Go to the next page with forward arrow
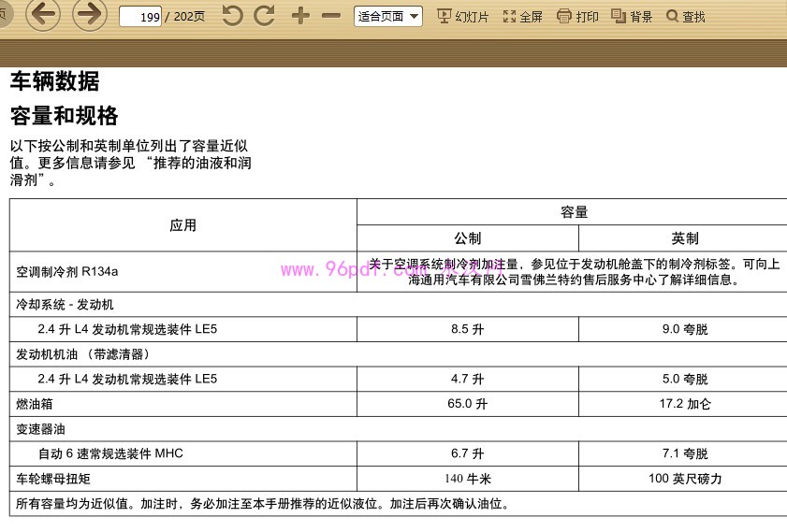The width and height of the screenshot is (787, 532). pos(89,15)
